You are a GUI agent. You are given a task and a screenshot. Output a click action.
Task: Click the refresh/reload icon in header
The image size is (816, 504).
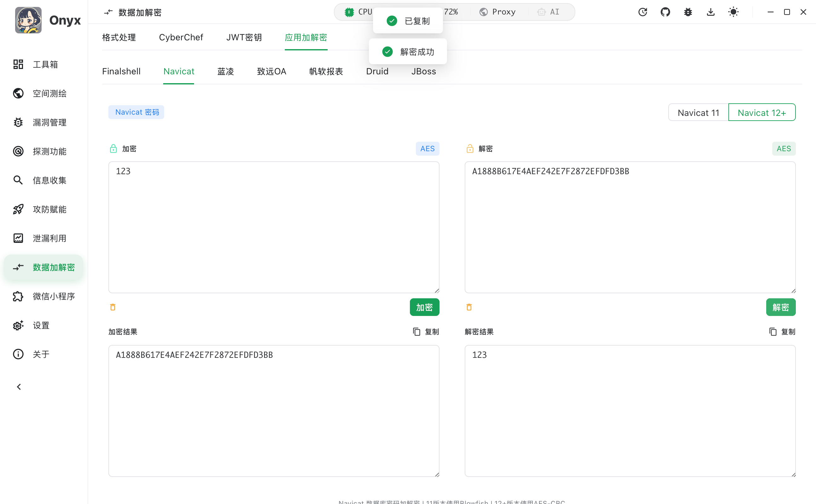click(x=642, y=12)
